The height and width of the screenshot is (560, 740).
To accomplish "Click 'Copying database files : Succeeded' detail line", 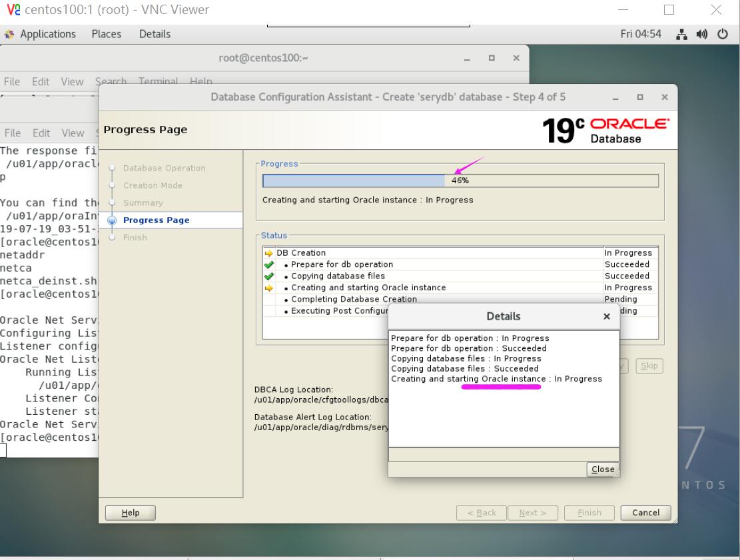I will point(465,368).
